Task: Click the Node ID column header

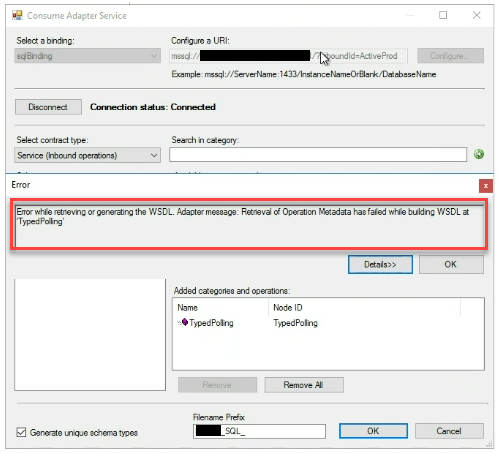Action: [x=288, y=307]
